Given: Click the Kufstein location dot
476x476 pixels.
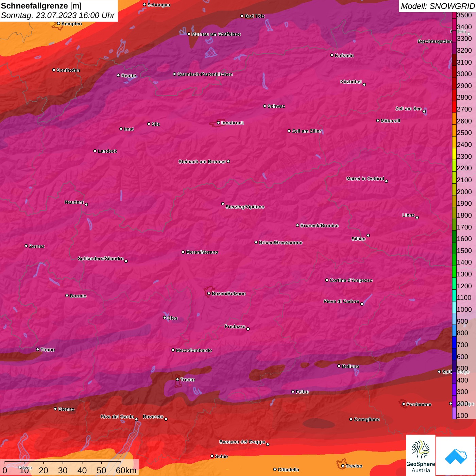Looking at the screenshot, I should [332, 55].
